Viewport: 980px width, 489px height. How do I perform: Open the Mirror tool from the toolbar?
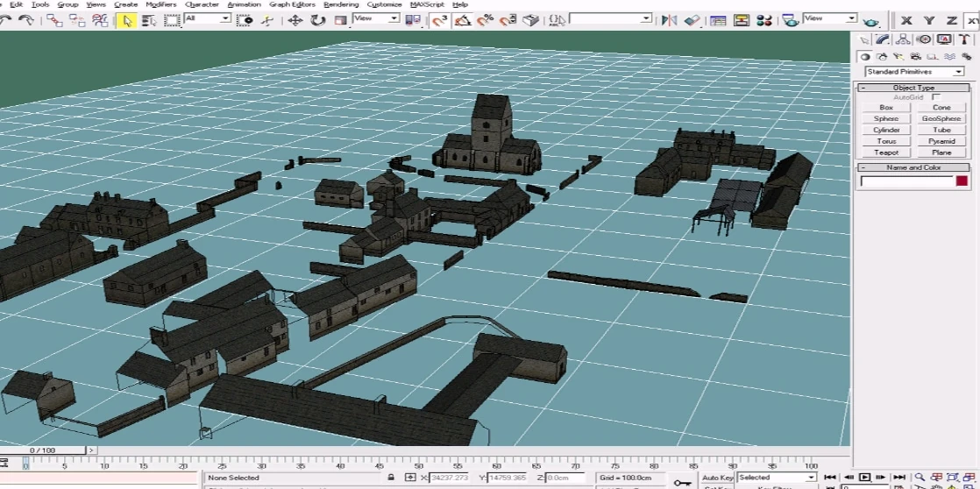point(670,20)
